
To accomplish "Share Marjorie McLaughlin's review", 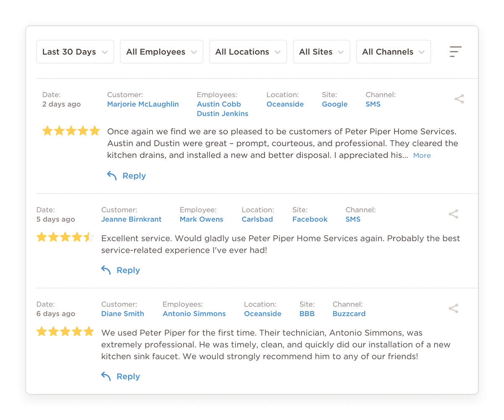I will click(459, 99).
